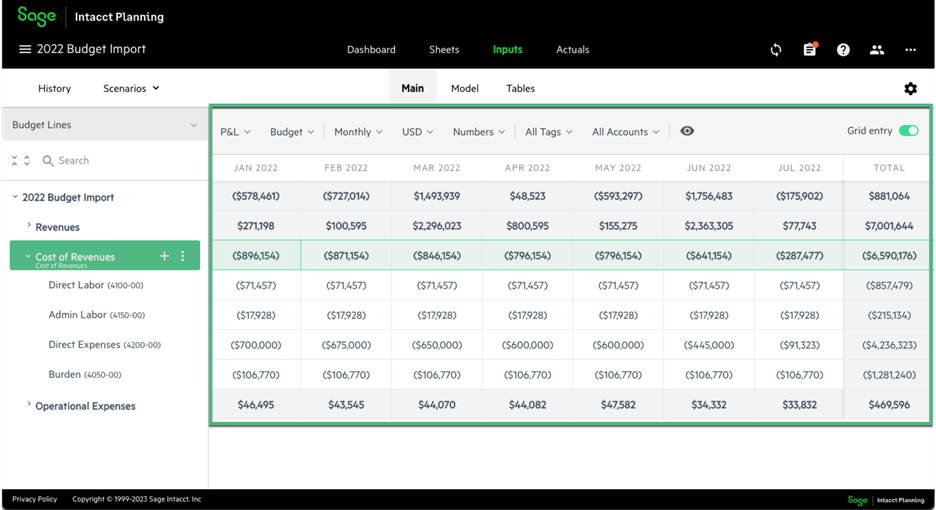Open the users sharing icon
Screen dimensions: 936x510
point(876,50)
